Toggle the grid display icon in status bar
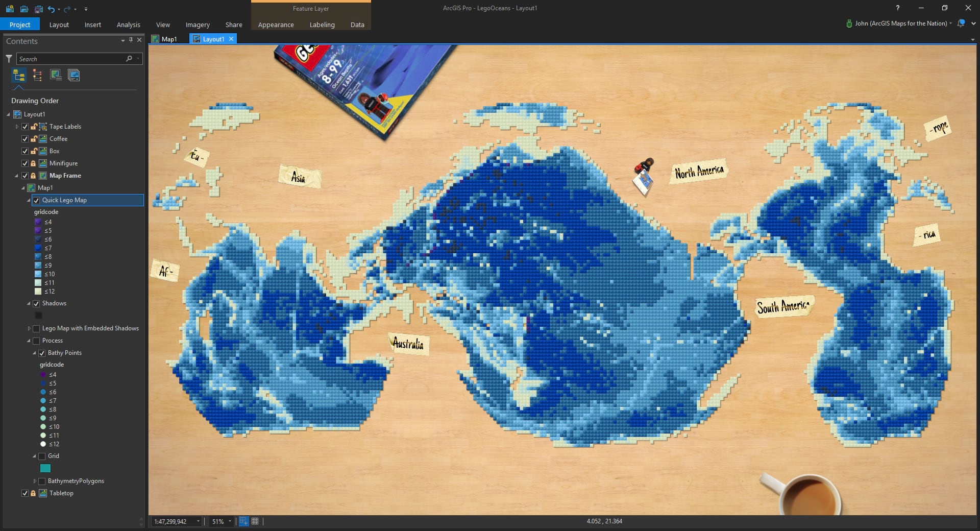980x531 pixels. tap(255, 521)
